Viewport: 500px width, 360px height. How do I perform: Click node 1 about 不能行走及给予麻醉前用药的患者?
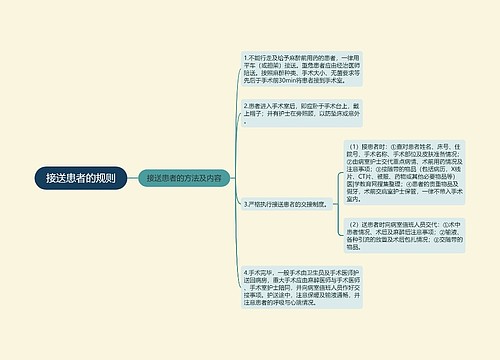click(302, 69)
